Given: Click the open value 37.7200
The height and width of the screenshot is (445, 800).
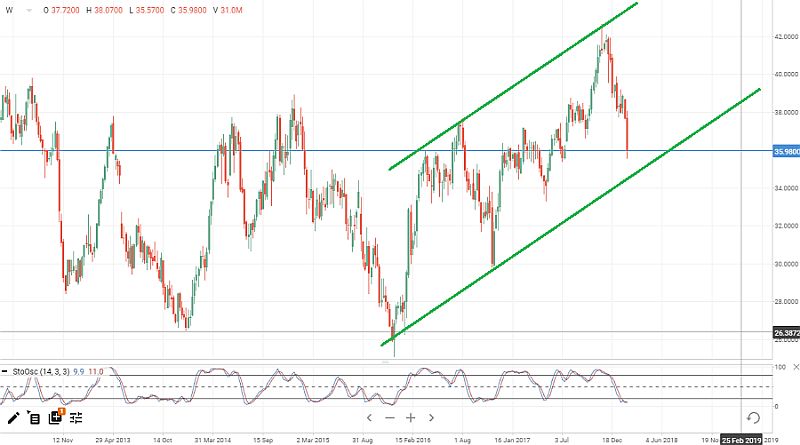Looking at the screenshot, I should click(65, 10).
